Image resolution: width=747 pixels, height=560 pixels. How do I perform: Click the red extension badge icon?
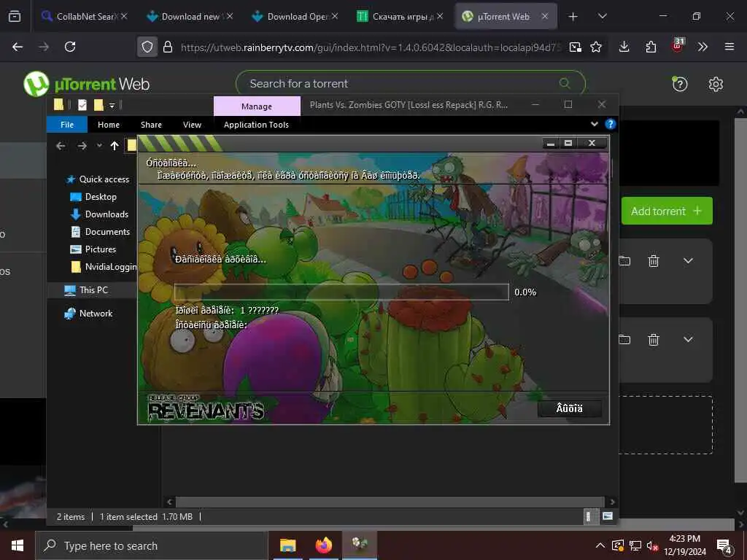click(x=678, y=46)
